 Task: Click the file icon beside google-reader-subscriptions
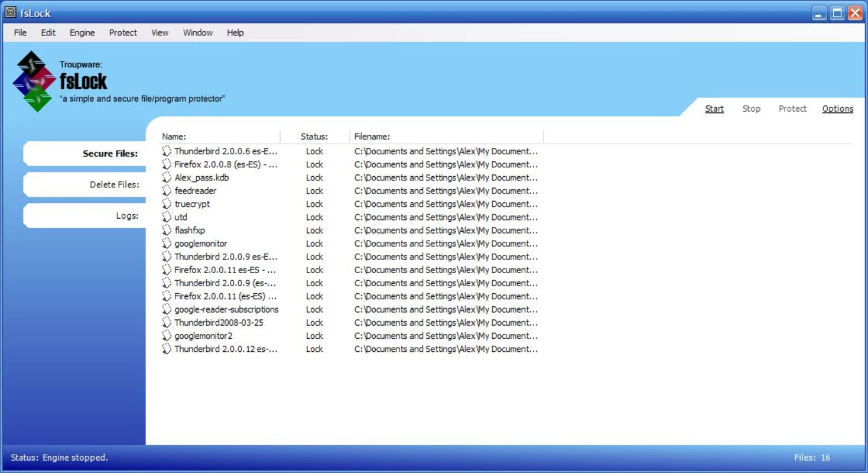tap(167, 309)
